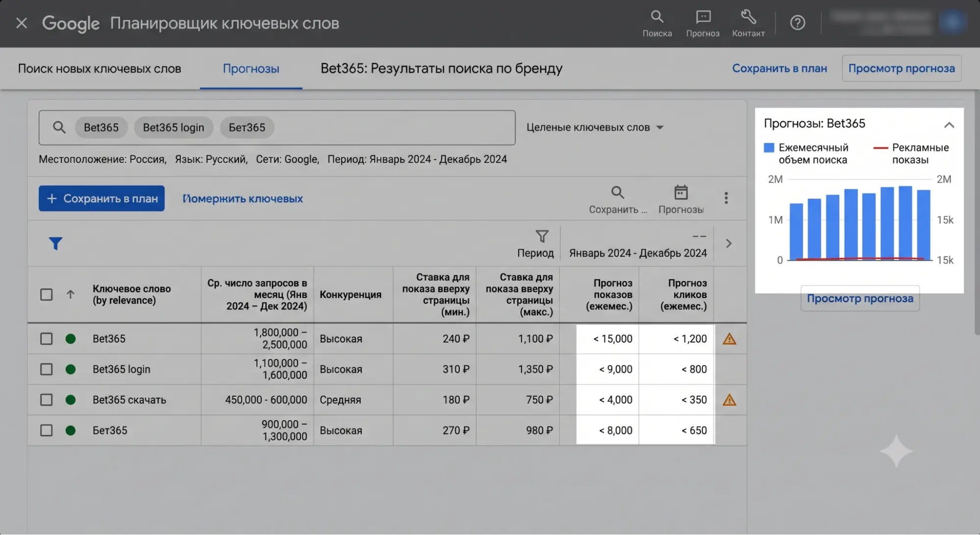The image size is (980, 535).
Task: Click warning triangle in Bet365 row
Action: 729,339
